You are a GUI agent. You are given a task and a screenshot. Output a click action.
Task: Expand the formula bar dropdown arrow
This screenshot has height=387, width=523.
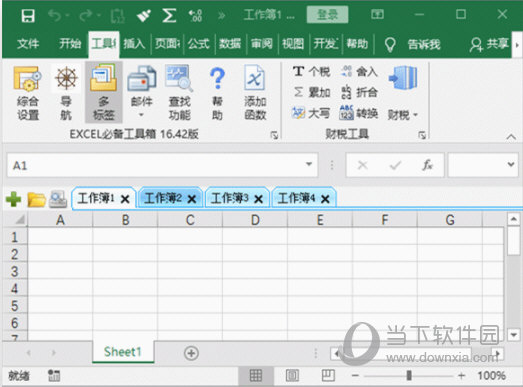tap(511, 164)
